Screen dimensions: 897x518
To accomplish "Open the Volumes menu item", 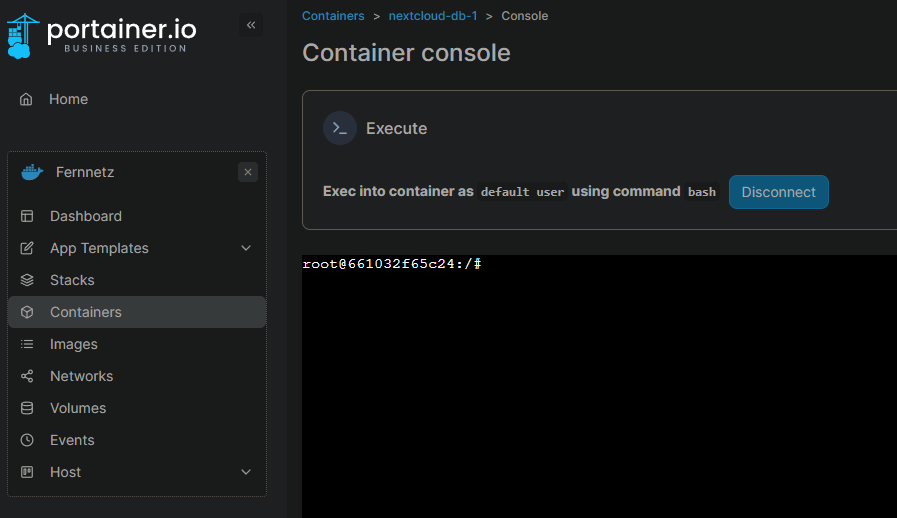I will tap(78, 408).
